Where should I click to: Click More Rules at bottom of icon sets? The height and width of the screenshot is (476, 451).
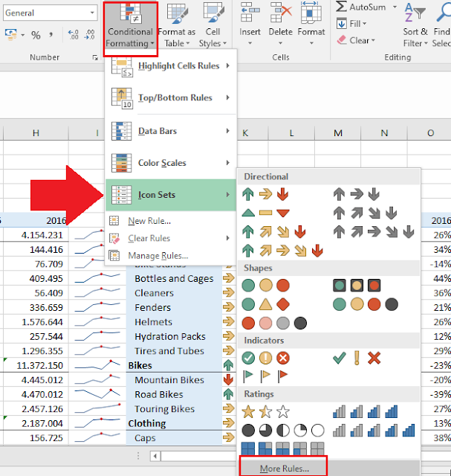pos(284,469)
